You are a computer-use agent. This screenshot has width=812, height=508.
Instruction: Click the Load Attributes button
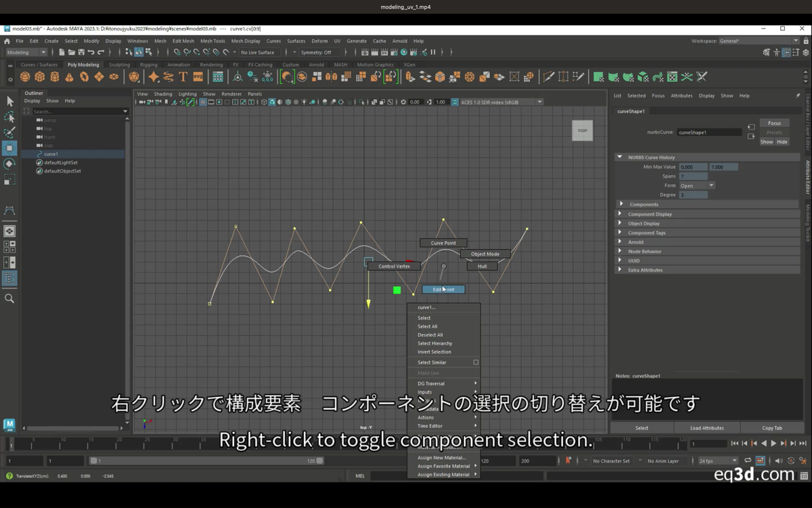[706, 428]
